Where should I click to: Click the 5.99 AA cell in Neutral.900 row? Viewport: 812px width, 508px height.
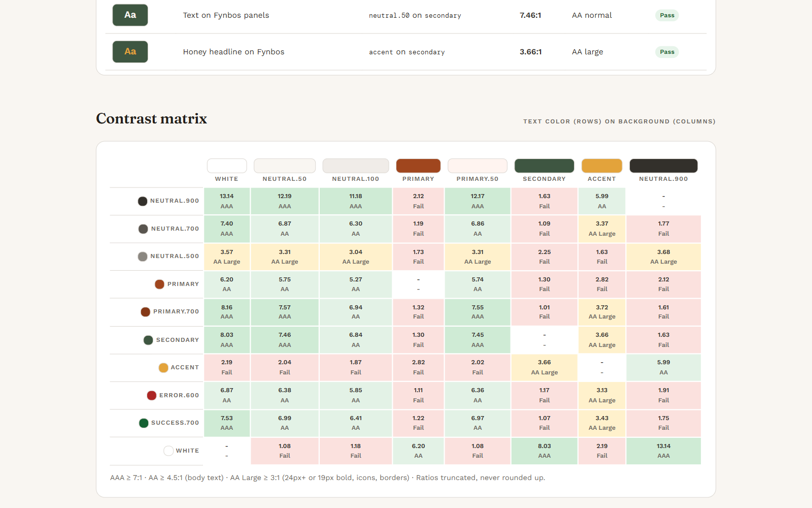[602, 201]
